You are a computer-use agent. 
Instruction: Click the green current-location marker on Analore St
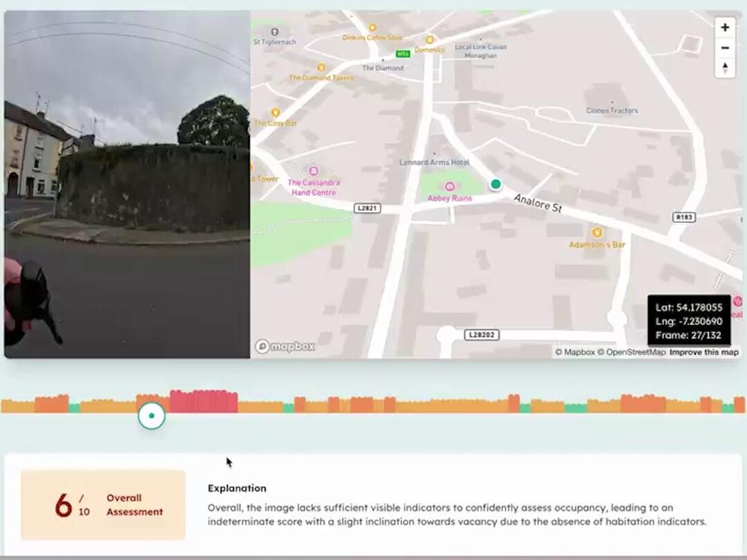495,184
